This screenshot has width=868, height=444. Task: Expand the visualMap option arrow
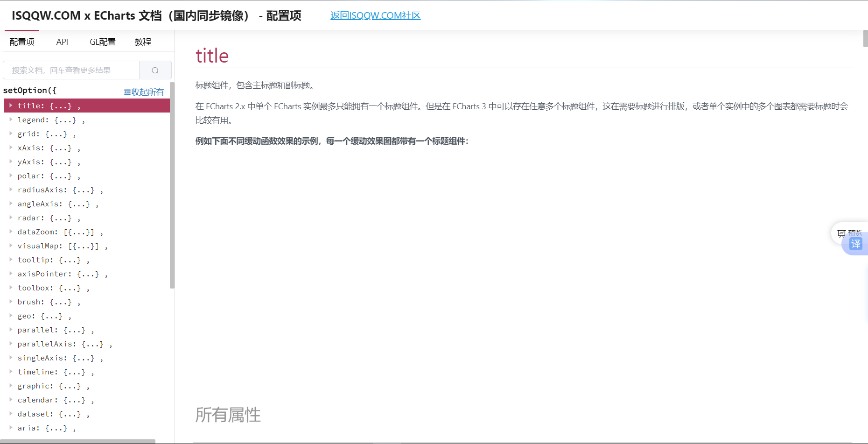click(x=11, y=246)
